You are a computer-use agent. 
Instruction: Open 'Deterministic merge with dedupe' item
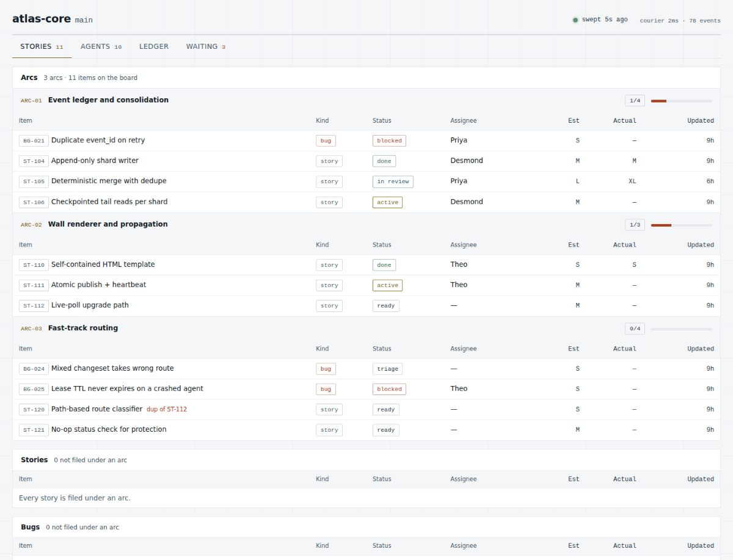click(x=109, y=181)
